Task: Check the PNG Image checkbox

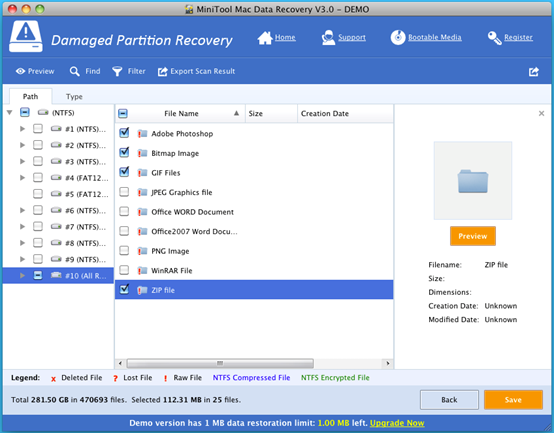Action: [x=124, y=250]
